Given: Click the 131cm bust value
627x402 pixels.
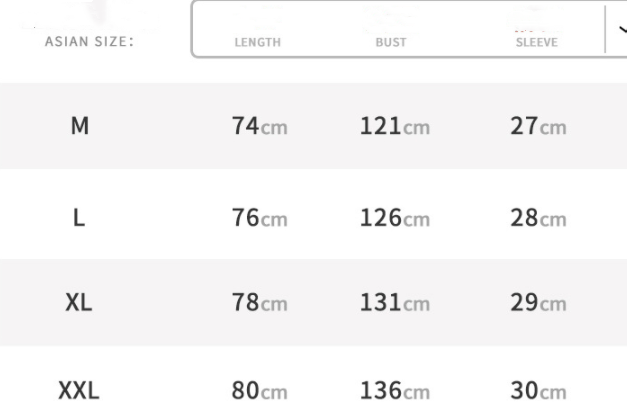Looking at the screenshot, I should tap(394, 304).
